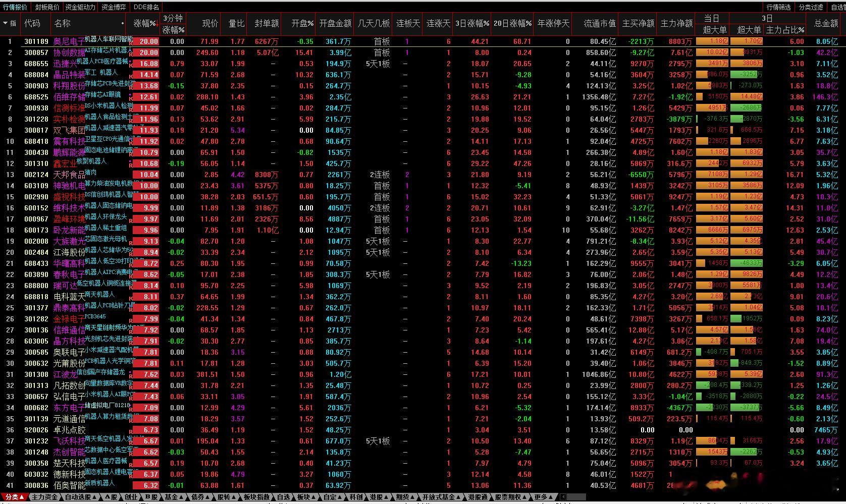Select the 板块指数 bottom tab
This screenshot has height=504, width=846.
tap(256, 497)
